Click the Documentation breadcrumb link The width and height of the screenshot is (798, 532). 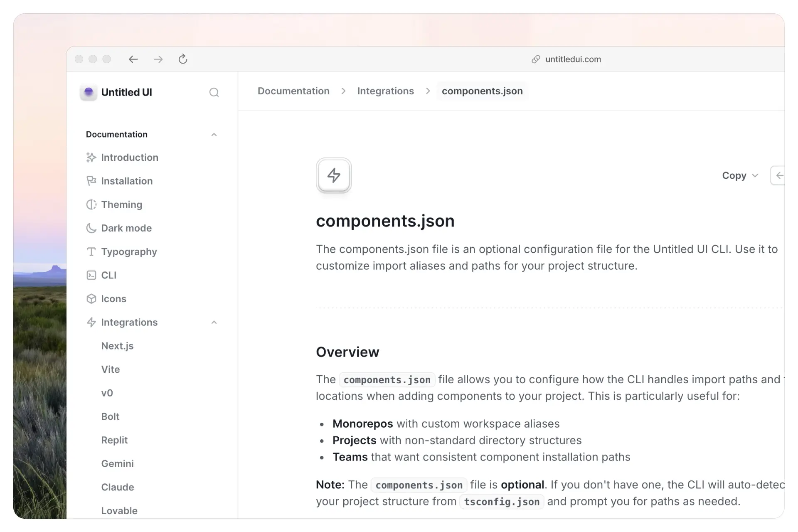[293, 91]
